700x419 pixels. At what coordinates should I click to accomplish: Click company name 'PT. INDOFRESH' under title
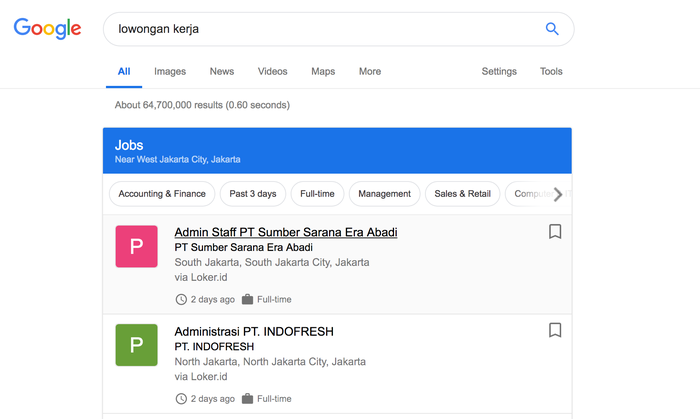(214, 347)
